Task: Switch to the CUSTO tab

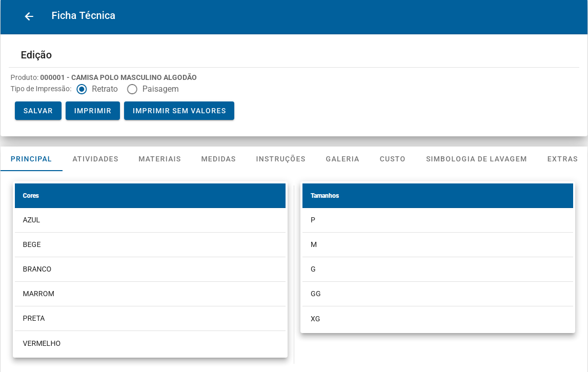Action: click(392, 159)
